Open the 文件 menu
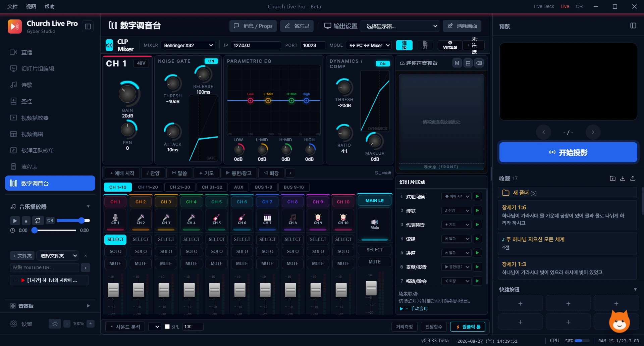 12,6
